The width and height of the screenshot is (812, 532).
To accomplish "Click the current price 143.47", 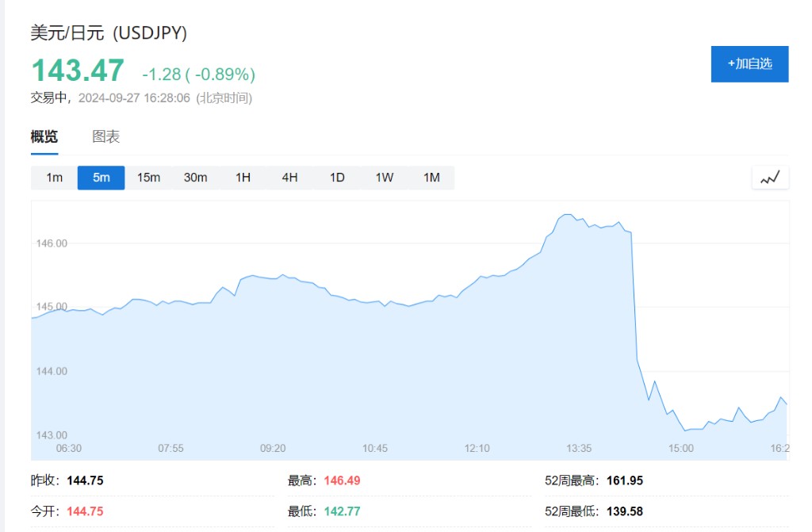I will coord(78,71).
